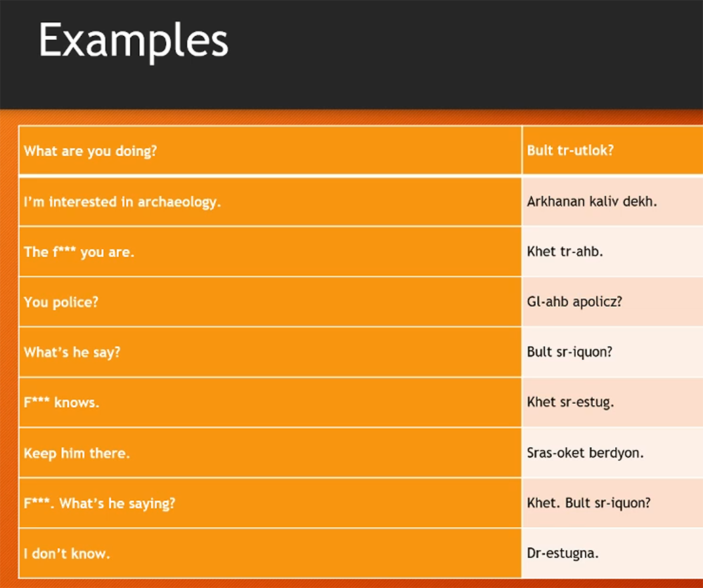The width and height of the screenshot is (703, 588).
Task: Click the "Examples" slide title
Action: tap(134, 41)
